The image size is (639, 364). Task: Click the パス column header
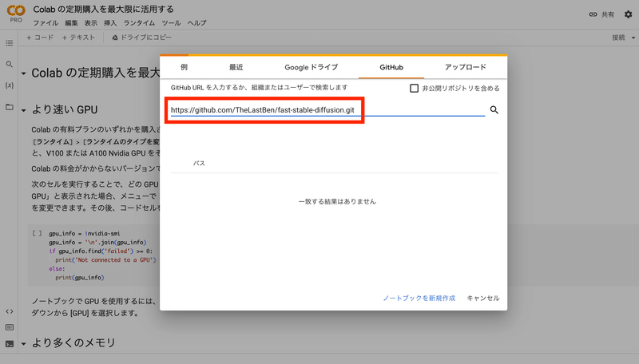(199, 164)
